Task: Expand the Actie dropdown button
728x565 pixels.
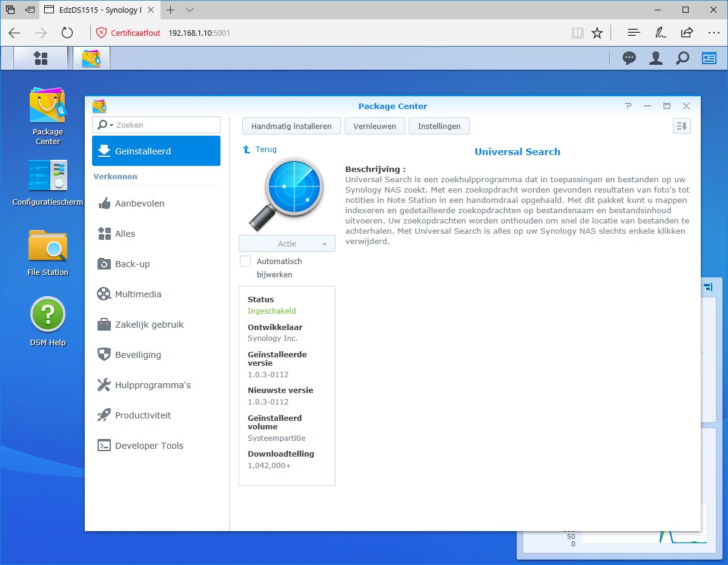Action: (287, 243)
